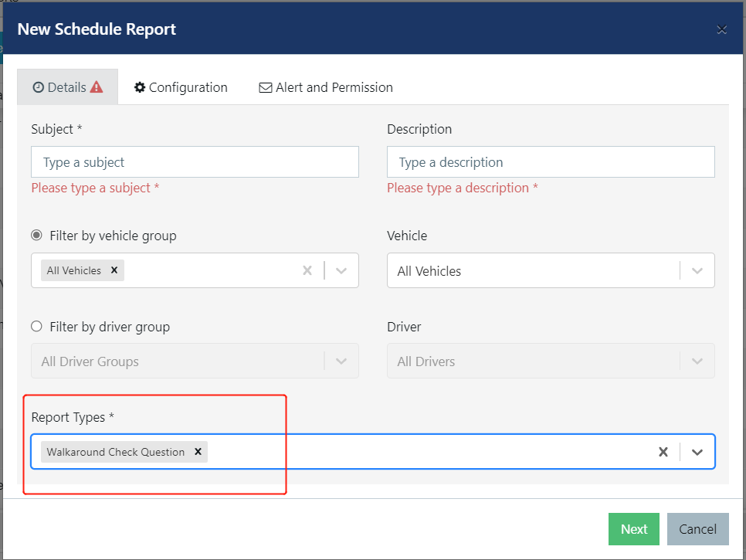Click the Filter by vehicle group label
Screen dimensions: 746x560
click(x=114, y=236)
